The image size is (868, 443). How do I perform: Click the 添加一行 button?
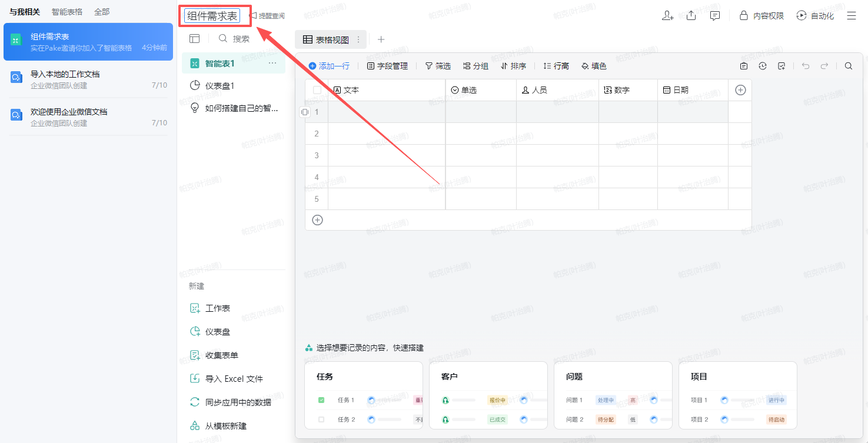(x=329, y=66)
